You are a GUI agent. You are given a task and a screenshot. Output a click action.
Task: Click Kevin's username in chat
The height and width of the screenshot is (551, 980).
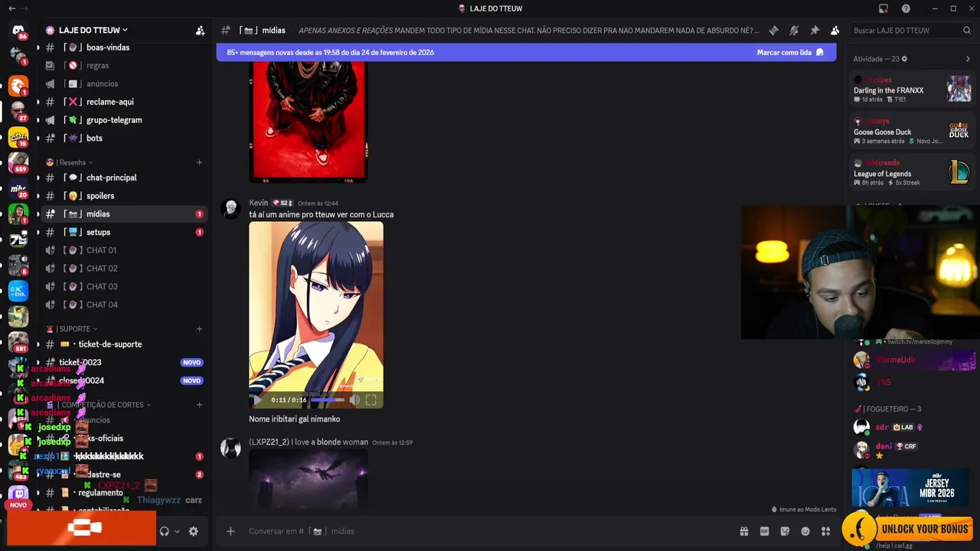coord(259,203)
